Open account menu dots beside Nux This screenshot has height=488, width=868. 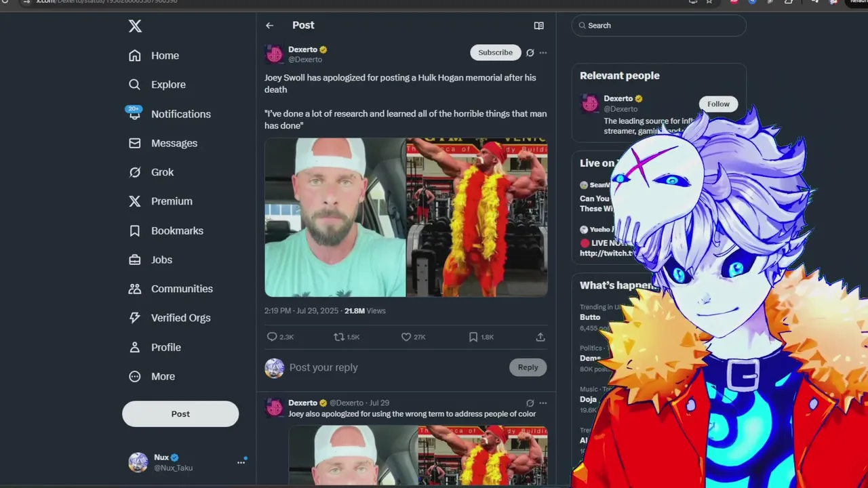241,462
